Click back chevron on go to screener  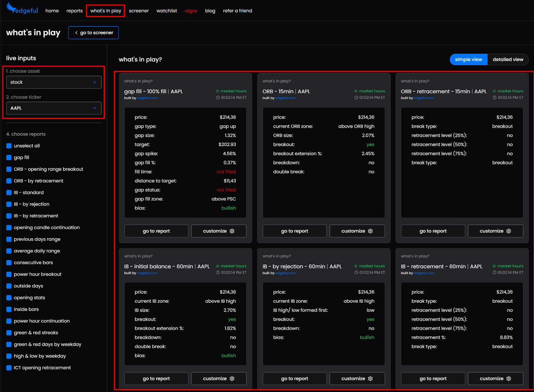[76, 33]
